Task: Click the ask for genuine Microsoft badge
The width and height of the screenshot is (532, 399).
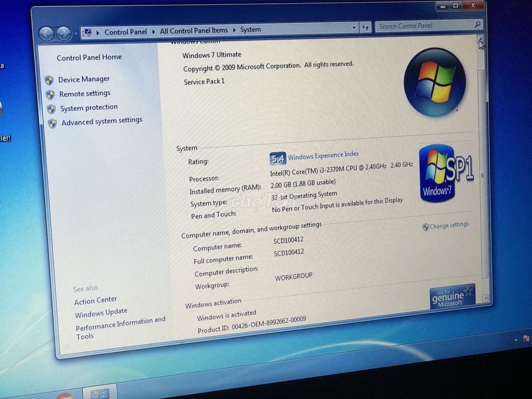Action: click(x=452, y=296)
